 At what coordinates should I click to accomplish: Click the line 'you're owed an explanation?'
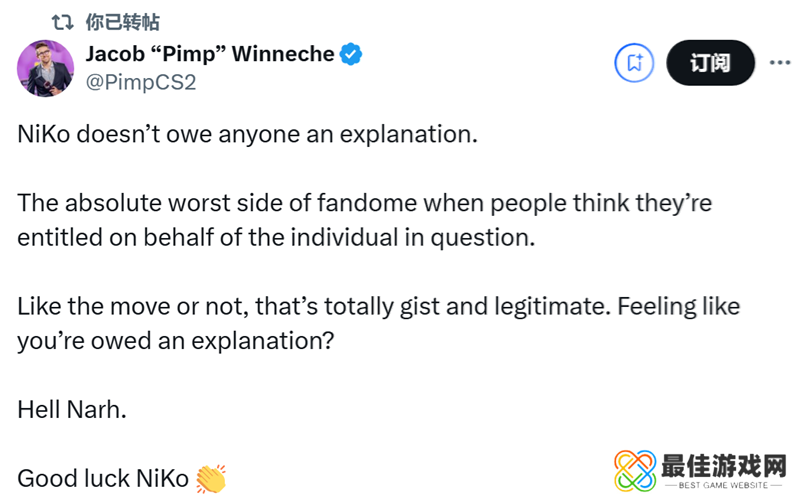coord(174,340)
